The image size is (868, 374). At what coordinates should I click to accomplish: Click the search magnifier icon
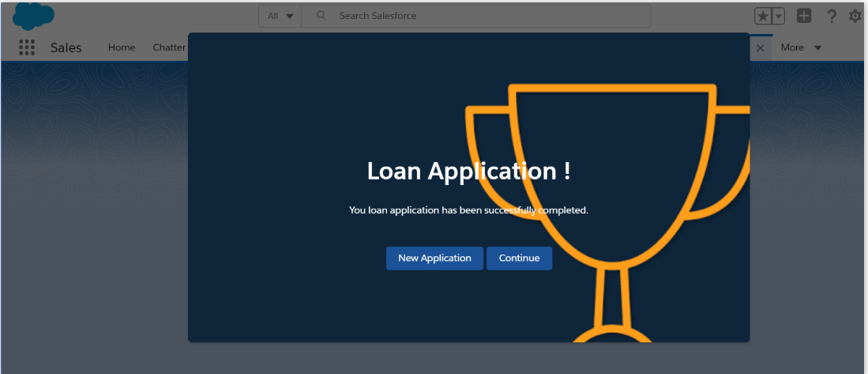(x=321, y=16)
